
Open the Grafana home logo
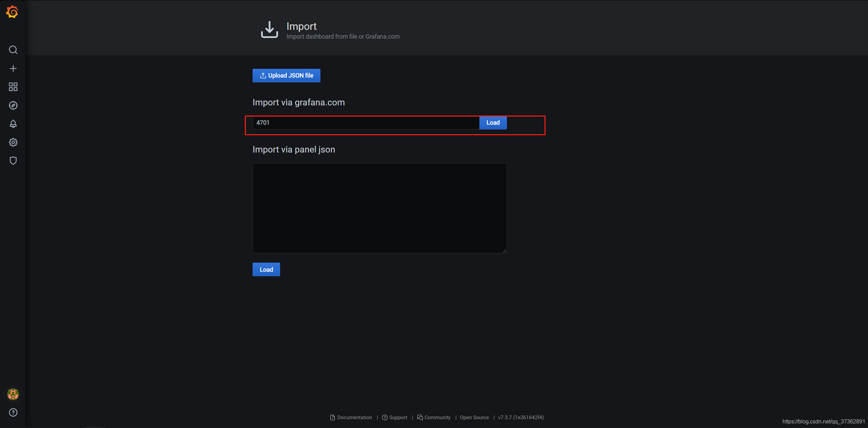13,12
